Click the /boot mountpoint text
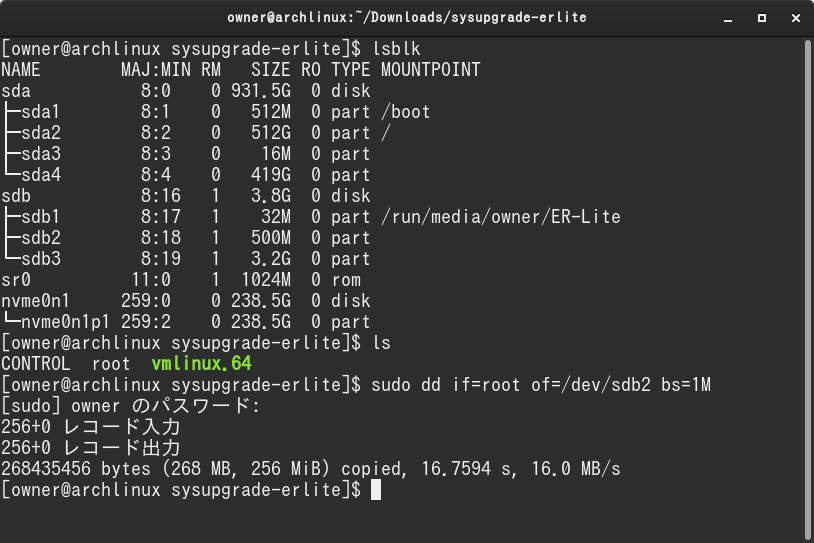 [406, 112]
